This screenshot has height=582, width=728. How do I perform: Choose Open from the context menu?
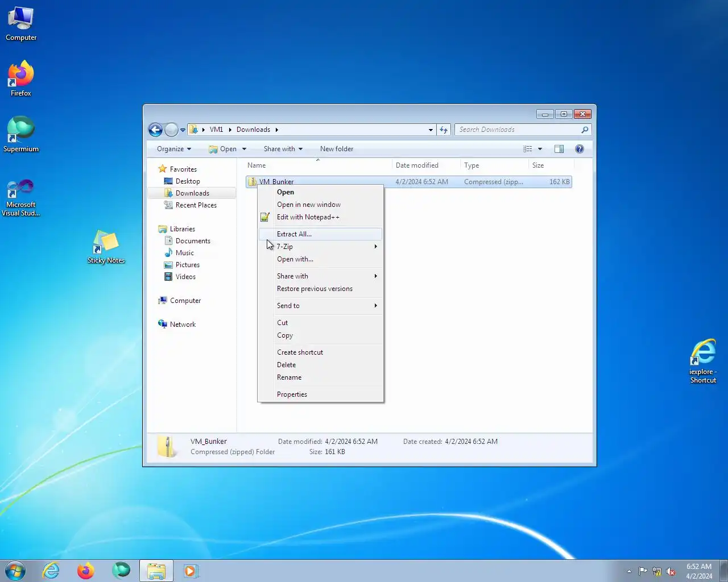click(x=320, y=192)
